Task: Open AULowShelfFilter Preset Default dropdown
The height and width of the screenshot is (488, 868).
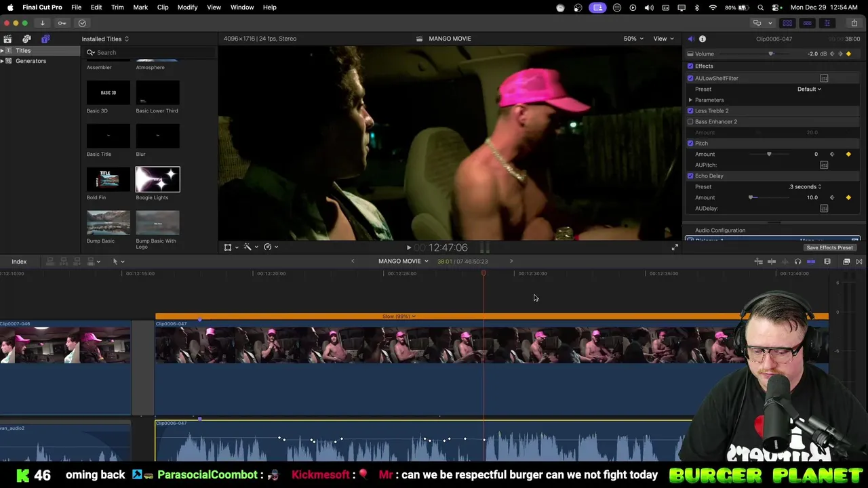Action: coord(809,89)
